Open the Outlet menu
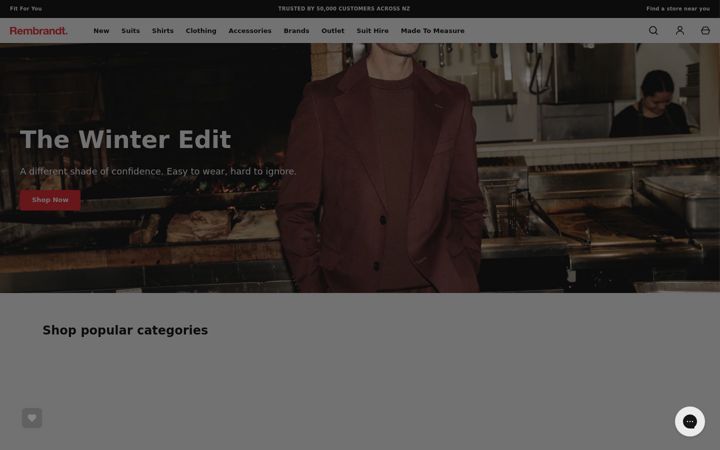Screen dimensions: 720x450 coord(332,31)
